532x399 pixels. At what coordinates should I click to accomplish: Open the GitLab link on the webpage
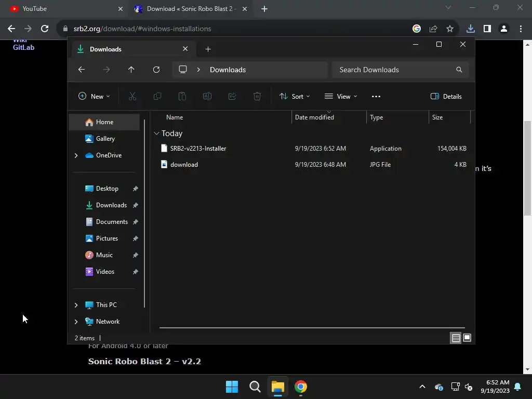(x=24, y=47)
